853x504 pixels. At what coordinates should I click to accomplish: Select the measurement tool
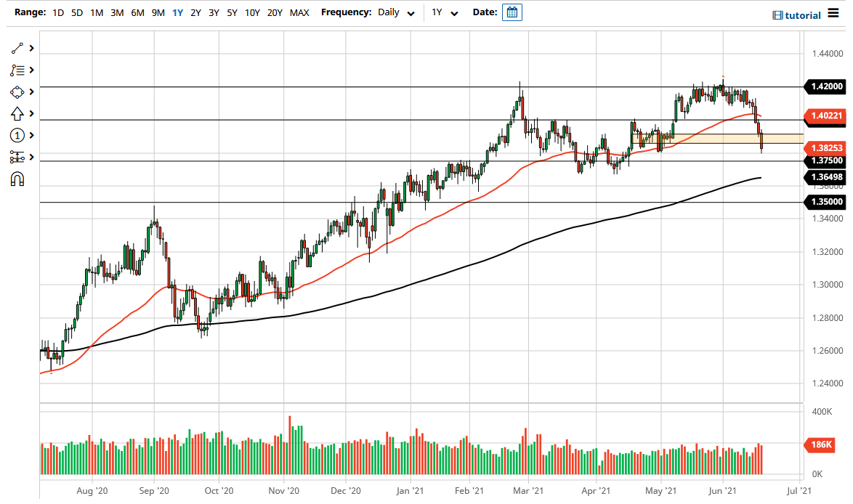click(x=17, y=157)
